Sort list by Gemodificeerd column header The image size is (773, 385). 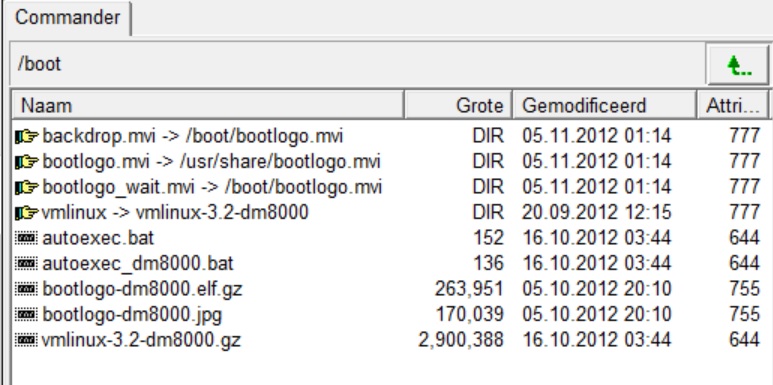(605, 105)
